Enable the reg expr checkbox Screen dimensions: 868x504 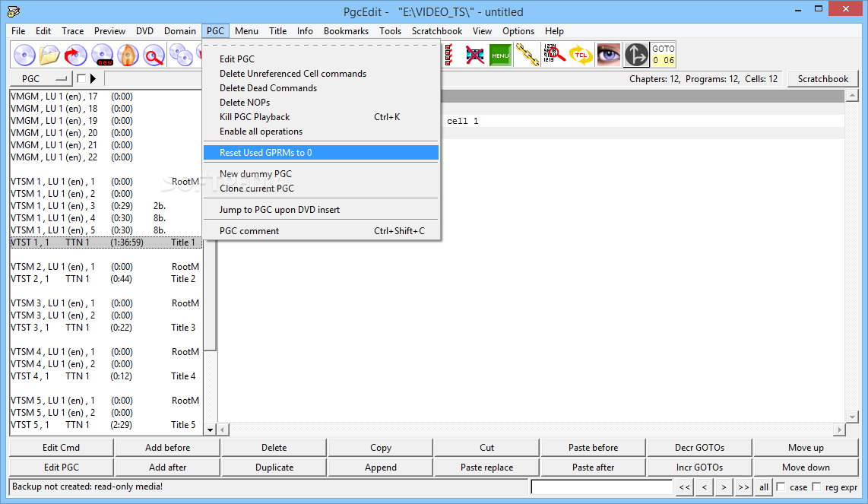816,487
